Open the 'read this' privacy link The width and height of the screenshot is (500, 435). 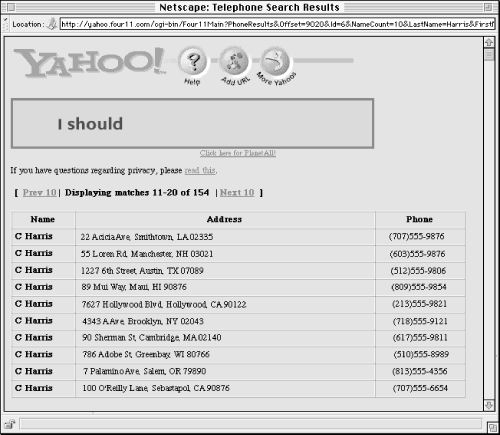coord(200,170)
